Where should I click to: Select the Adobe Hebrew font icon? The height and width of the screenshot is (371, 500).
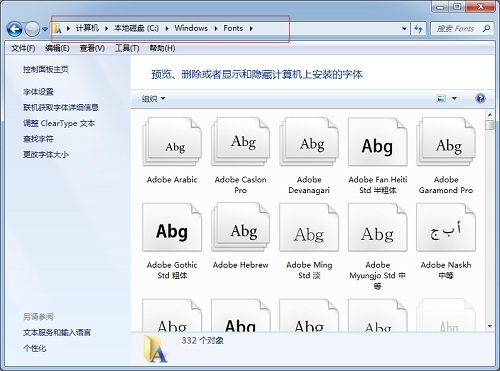point(241,227)
